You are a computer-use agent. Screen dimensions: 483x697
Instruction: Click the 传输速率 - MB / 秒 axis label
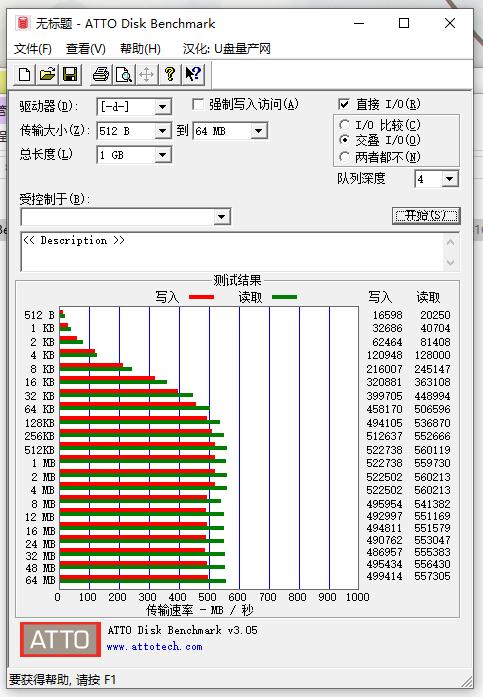200,610
